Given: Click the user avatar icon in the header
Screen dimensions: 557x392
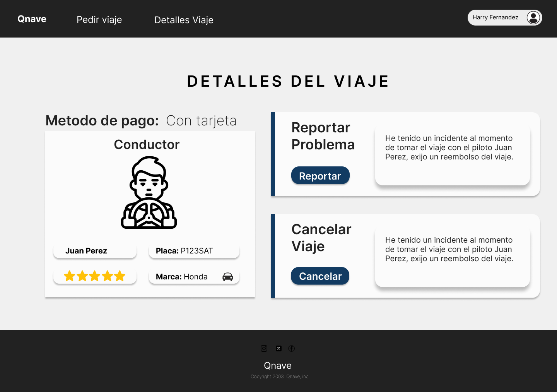Looking at the screenshot, I should [x=533, y=18].
